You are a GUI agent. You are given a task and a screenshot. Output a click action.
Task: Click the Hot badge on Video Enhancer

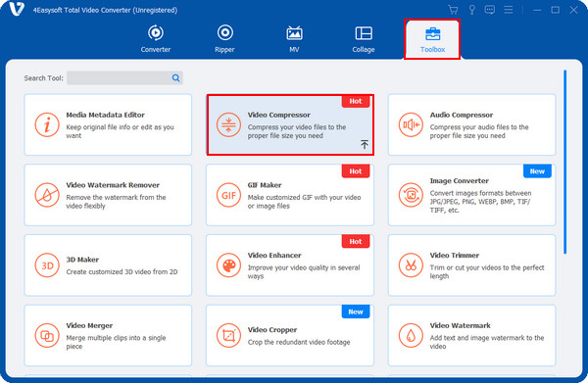pos(356,241)
